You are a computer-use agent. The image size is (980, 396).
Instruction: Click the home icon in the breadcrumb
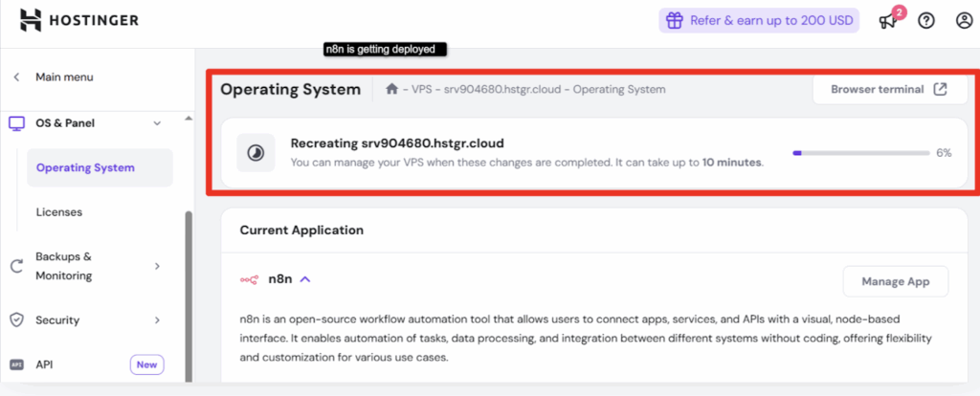(391, 89)
